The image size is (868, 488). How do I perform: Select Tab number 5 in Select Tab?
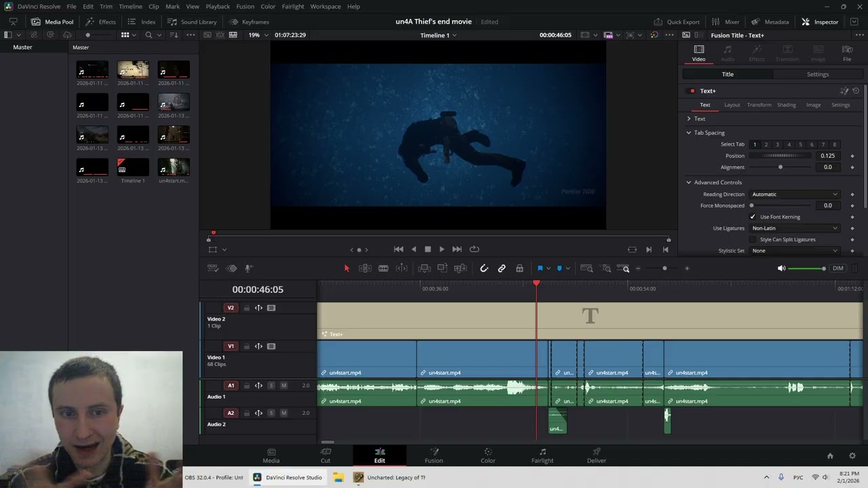(x=800, y=144)
